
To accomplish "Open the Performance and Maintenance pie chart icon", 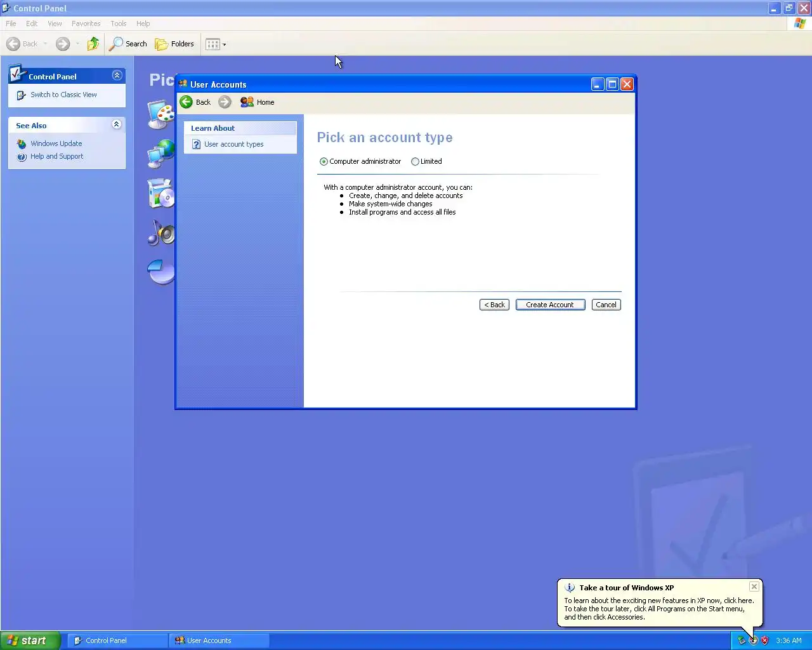I will [161, 272].
